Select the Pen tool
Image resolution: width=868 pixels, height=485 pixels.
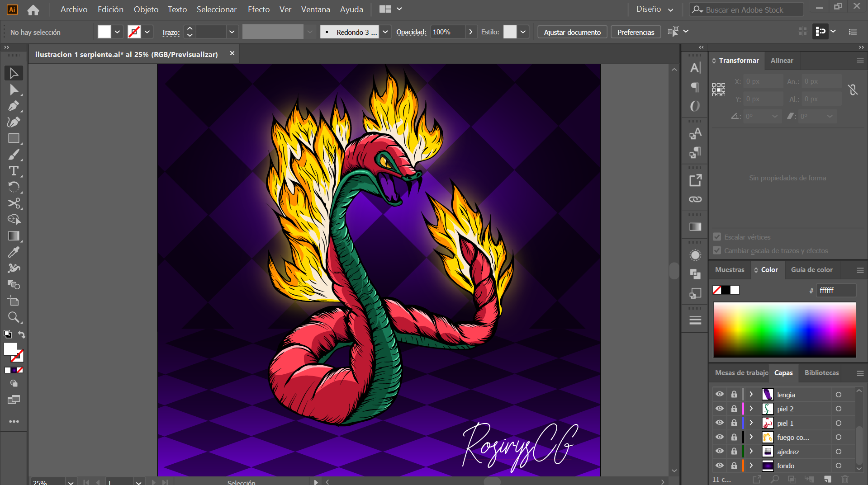[14, 106]
